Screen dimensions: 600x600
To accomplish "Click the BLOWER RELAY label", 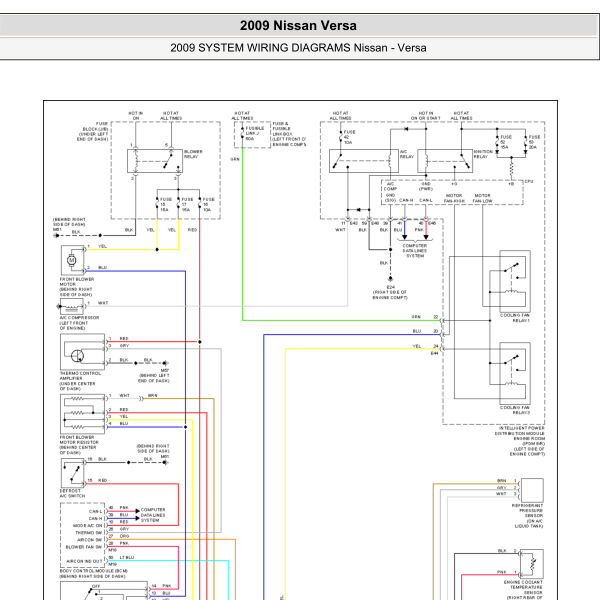I will [x=193, y=154].
